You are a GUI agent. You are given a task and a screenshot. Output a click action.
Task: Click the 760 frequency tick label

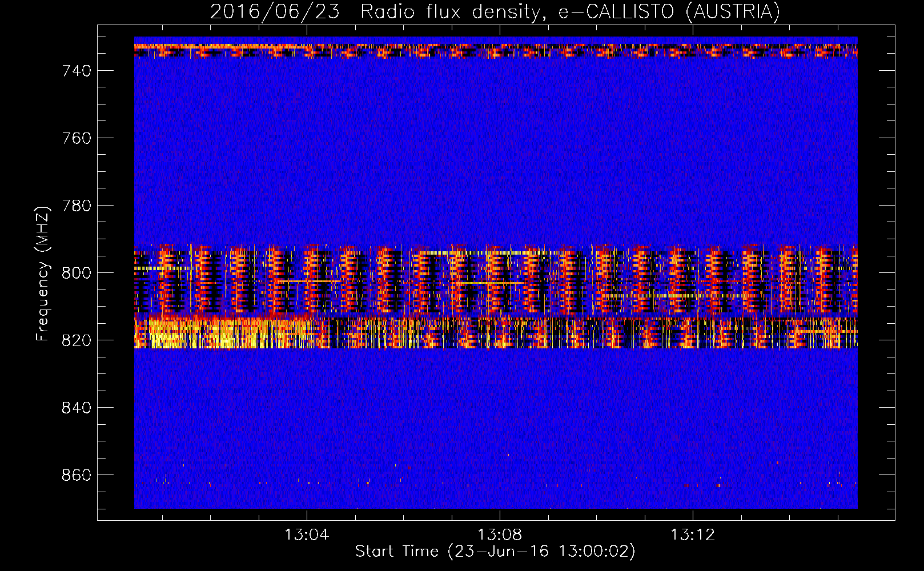(77, 138)
